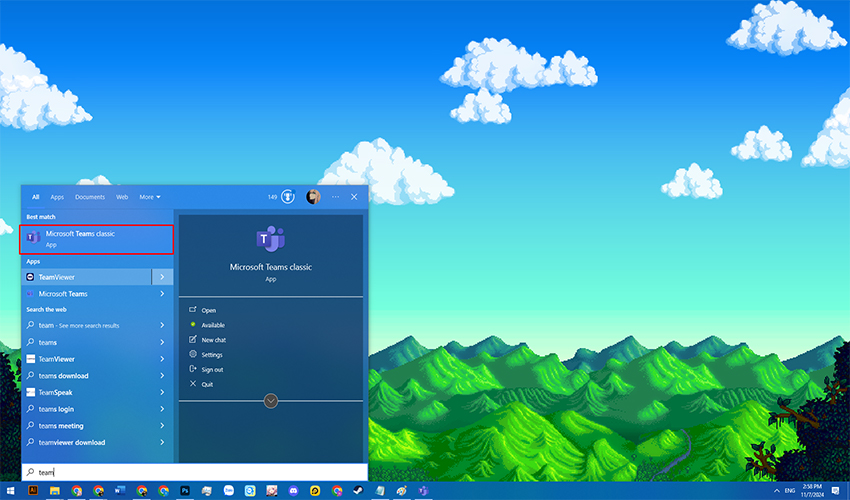Start a New chat in Teams
The image size is (850, 500).
click(213, 340)
